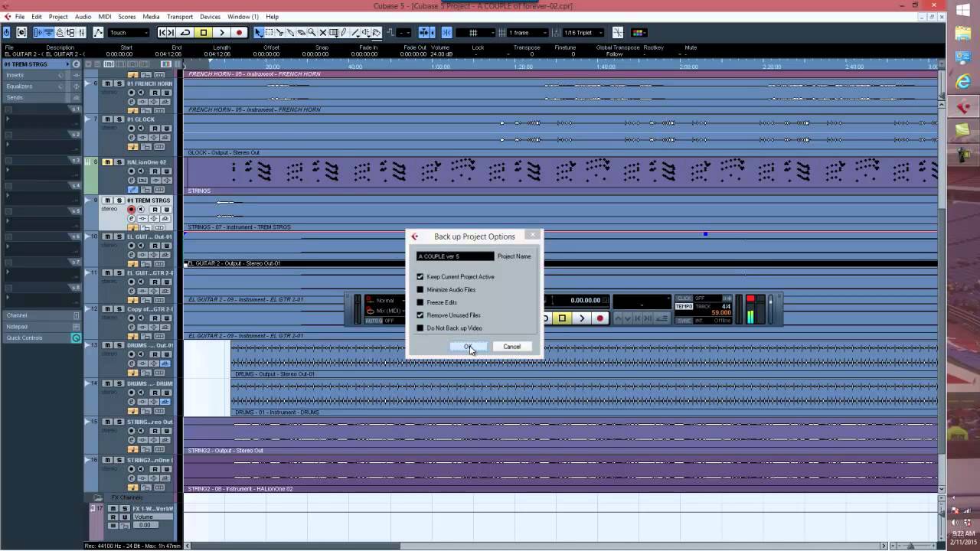Click Cancel in the backup dialog
The image size is (980, 551).
coord(511,347)
